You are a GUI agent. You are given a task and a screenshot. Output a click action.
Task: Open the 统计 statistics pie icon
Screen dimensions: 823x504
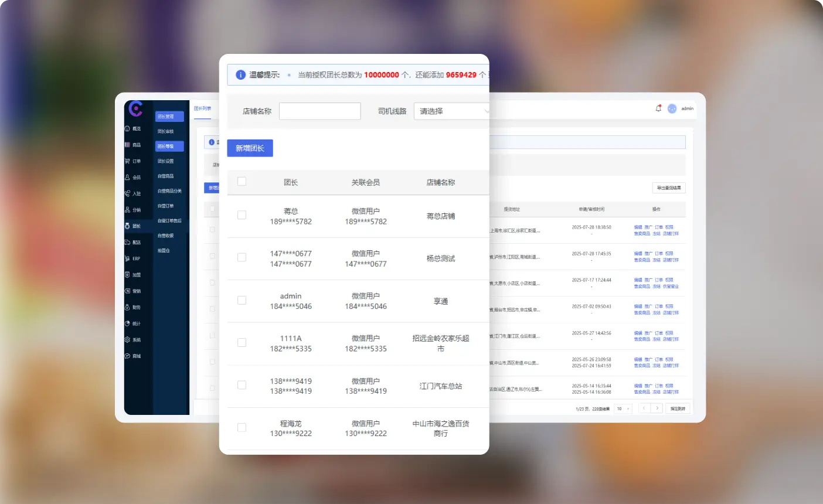point(128,323)
